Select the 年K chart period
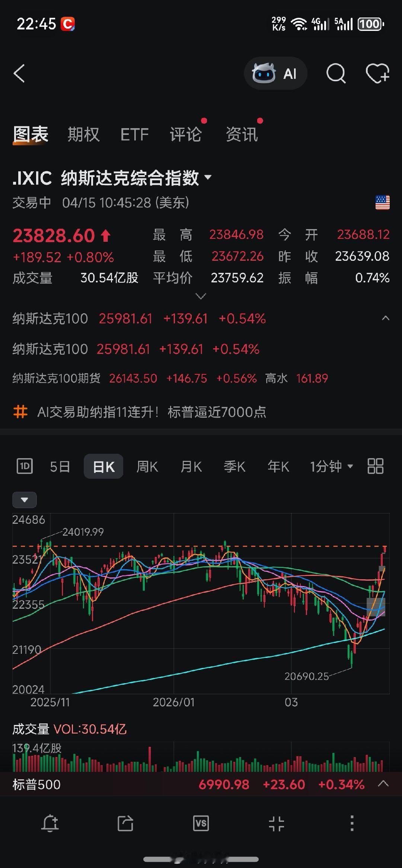 point(278,466)
